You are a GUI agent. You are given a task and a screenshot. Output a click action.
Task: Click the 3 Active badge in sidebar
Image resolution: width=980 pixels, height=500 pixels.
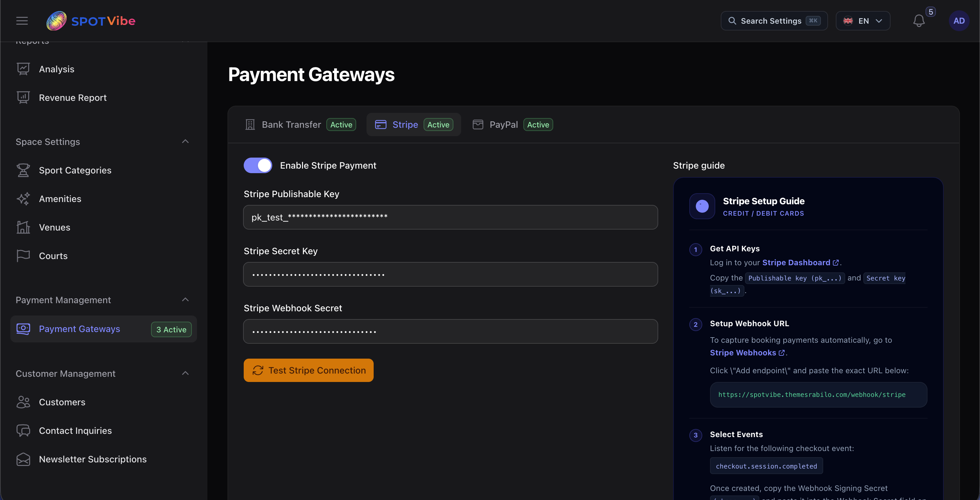click(171, 329)
